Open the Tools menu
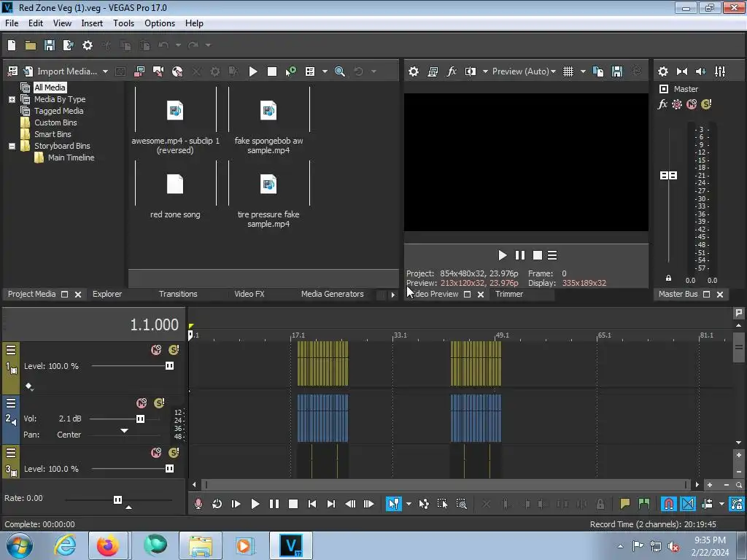Screen dimensions: 747x560 pyautogui.click(x=123, y=23)
